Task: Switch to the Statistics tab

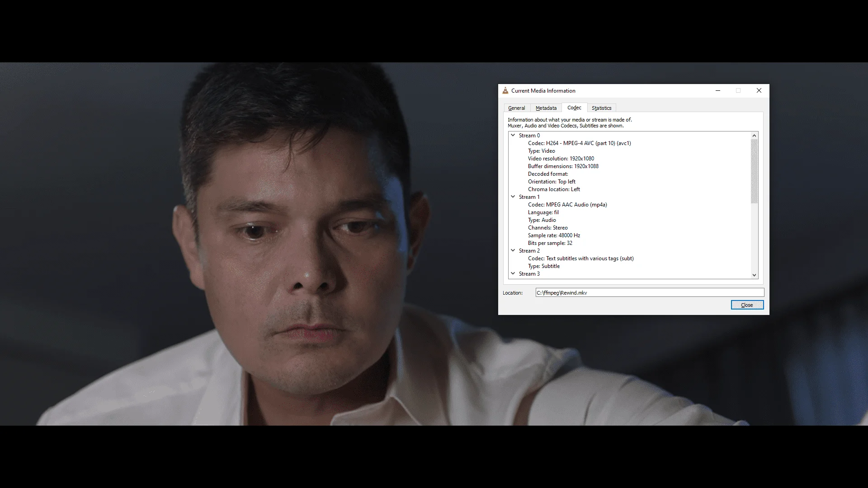Action: [601, 108]
